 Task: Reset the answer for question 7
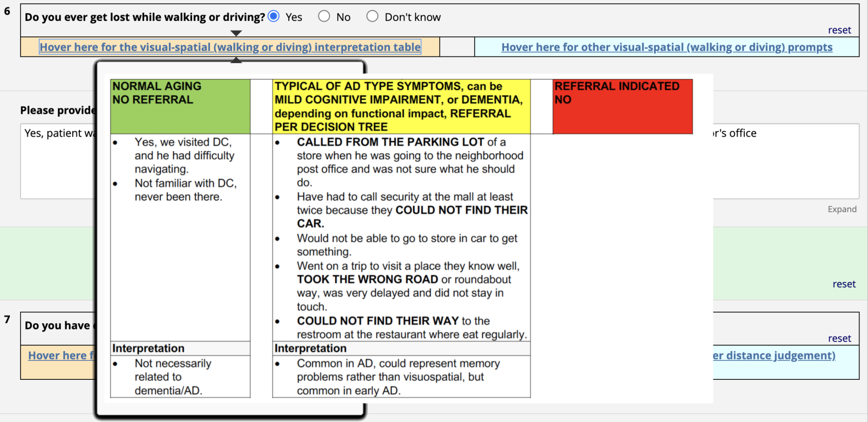[840, 338]
